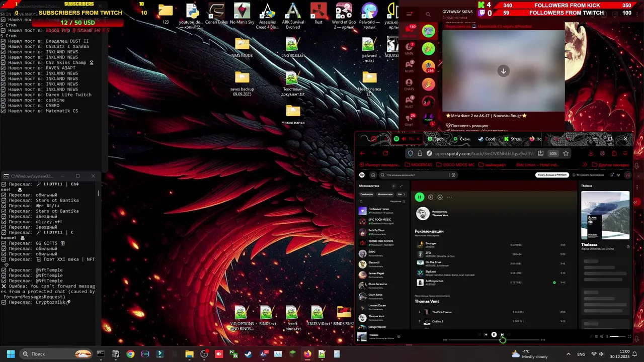644x362 pixels.
Task: Open Google Chrome from the taskbar
Action: (130, 354)
